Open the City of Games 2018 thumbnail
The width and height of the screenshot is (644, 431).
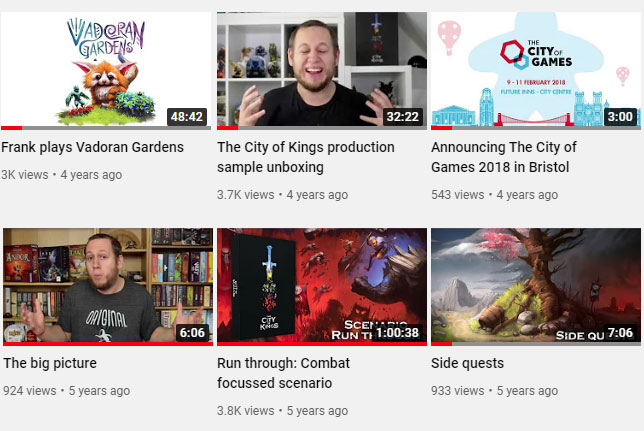tap(536, 70)
